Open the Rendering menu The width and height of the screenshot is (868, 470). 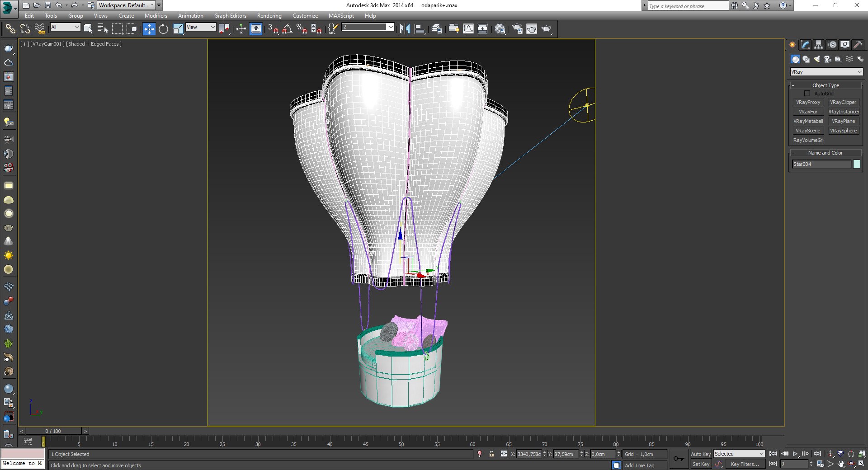(269, 16)
